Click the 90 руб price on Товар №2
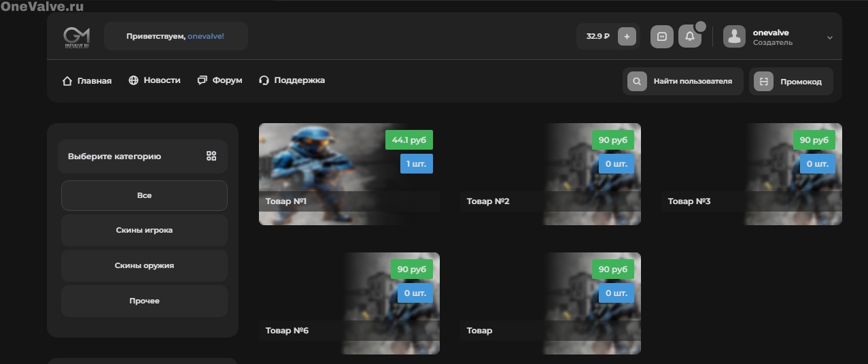This screenshot has height=364, width=868. point(612,140)
